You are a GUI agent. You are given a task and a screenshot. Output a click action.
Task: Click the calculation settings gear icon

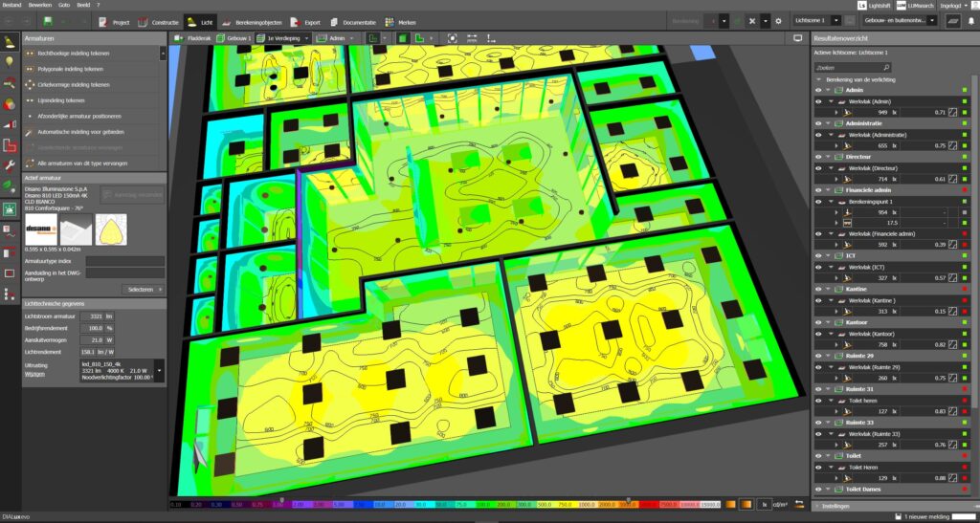778,21
